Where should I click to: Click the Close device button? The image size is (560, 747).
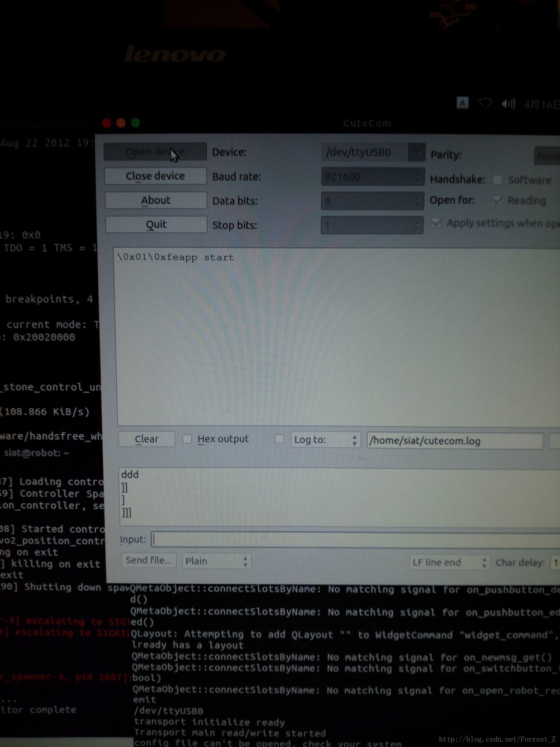click(155, 176)
